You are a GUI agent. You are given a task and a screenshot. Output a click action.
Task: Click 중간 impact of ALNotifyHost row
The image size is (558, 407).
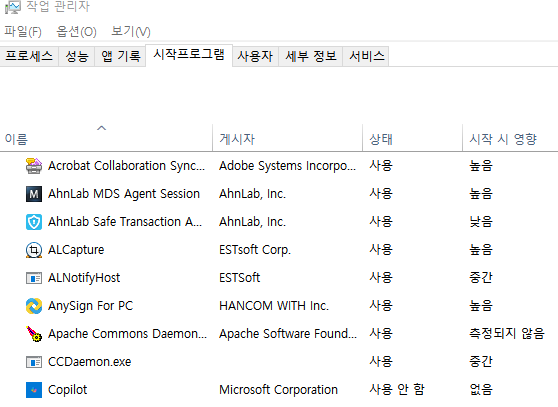point(481,278)
